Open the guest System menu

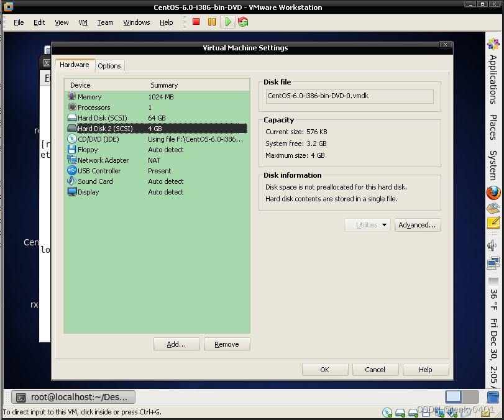(493, 165)
